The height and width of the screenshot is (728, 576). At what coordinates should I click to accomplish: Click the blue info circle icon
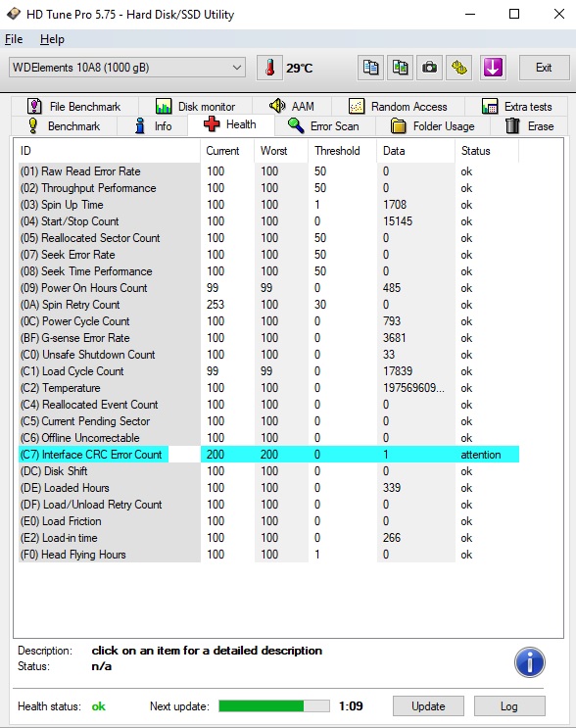(530, 662)
